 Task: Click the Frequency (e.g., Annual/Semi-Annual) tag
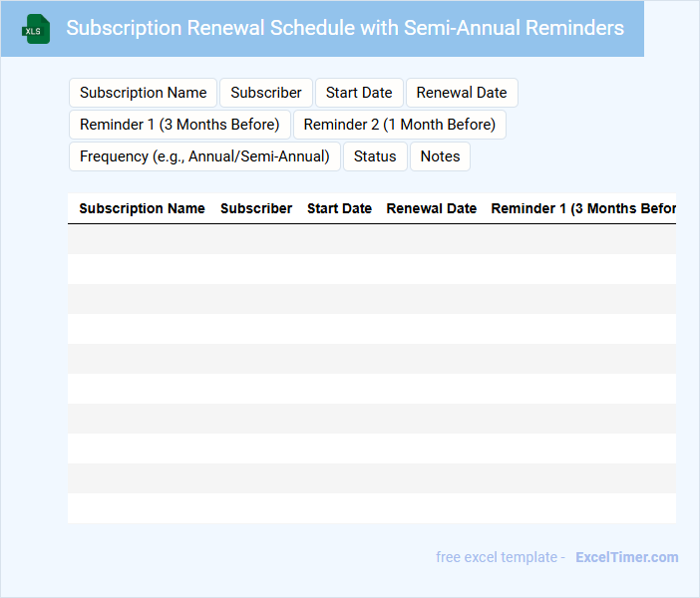(x=204, y=156)
